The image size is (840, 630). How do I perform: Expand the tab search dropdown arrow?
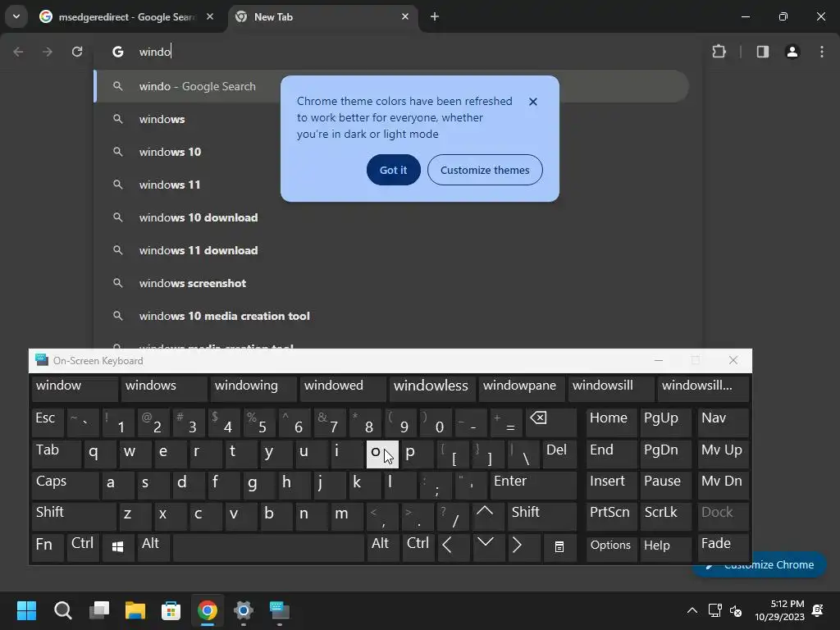[16, 16]
